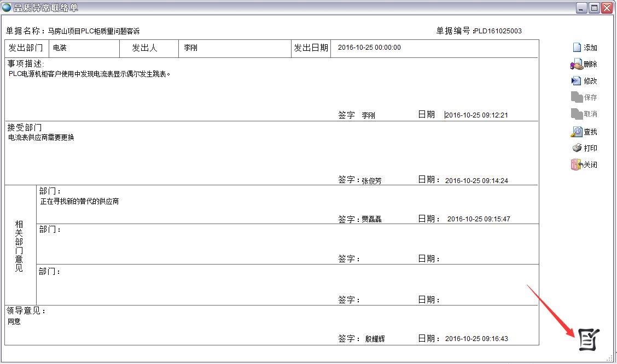Maximize the 品质异常联络单 window

594,8
